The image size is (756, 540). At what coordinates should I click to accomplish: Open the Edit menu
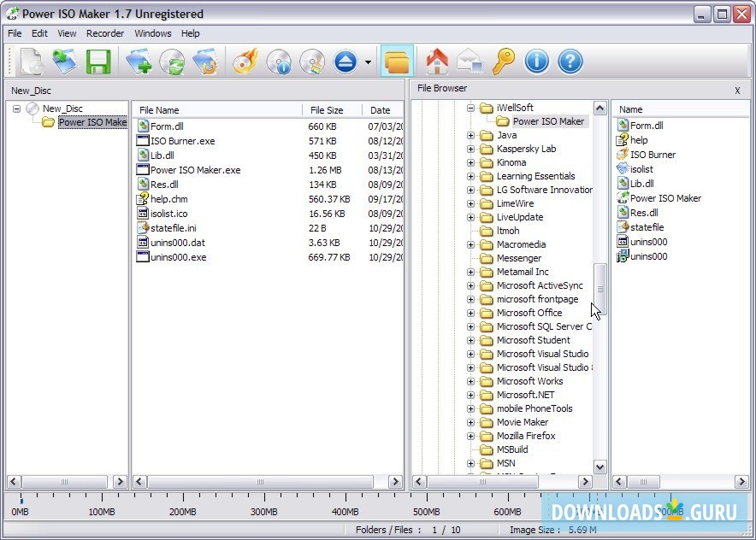pos(39,33)
